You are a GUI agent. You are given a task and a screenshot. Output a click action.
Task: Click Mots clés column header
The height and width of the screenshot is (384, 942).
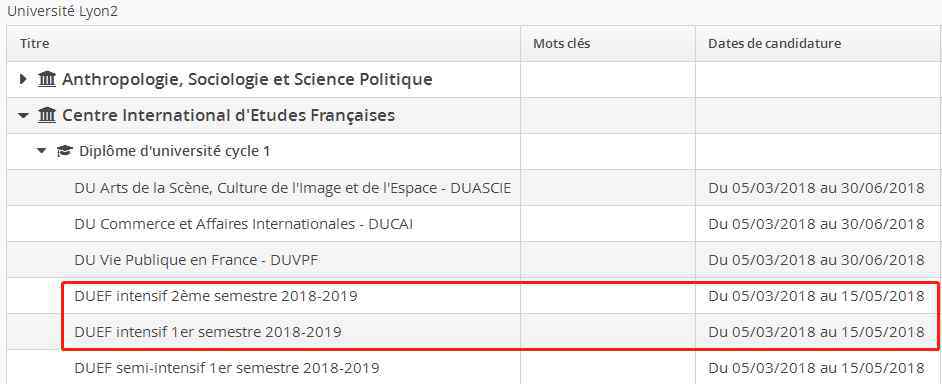(x=562, y=43)
